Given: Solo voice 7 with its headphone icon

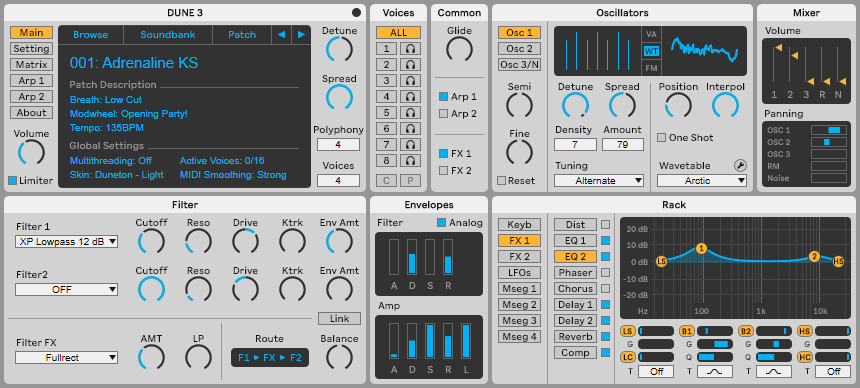Looking at the screenshot, I should pos(410,145).
